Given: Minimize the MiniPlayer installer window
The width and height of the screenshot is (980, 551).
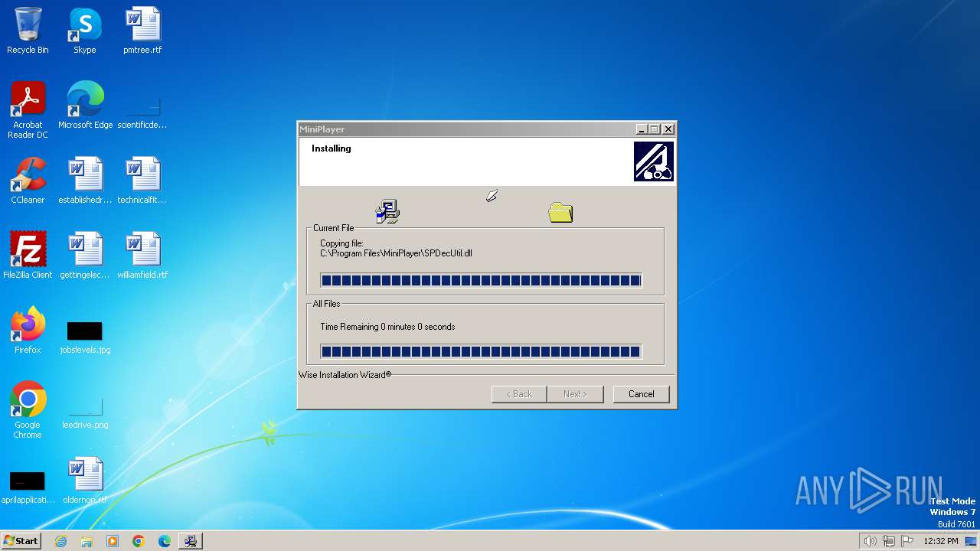Looking at the screenshot, I should point(642,129).
